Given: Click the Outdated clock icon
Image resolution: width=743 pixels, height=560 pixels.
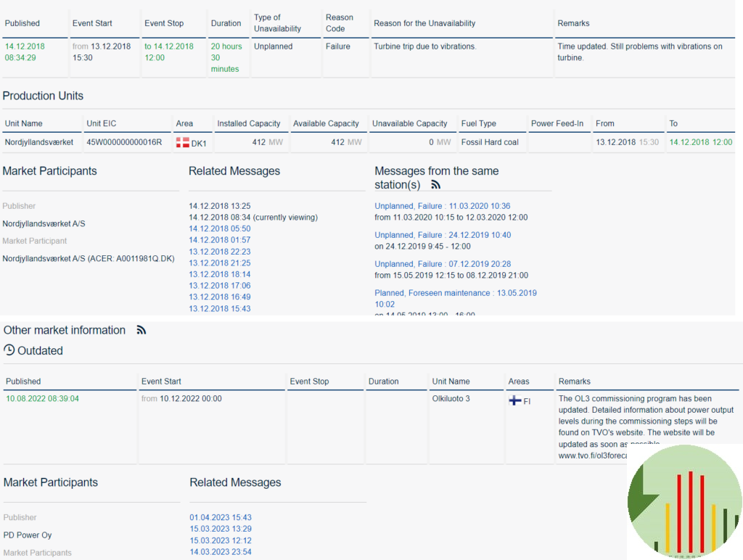Looking at the screenshot, I should tap(9, 350).
